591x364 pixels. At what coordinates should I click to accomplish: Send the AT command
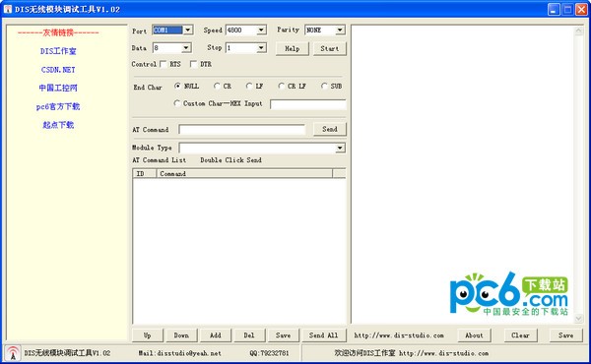pyautogui.click(x=330, y=129)
